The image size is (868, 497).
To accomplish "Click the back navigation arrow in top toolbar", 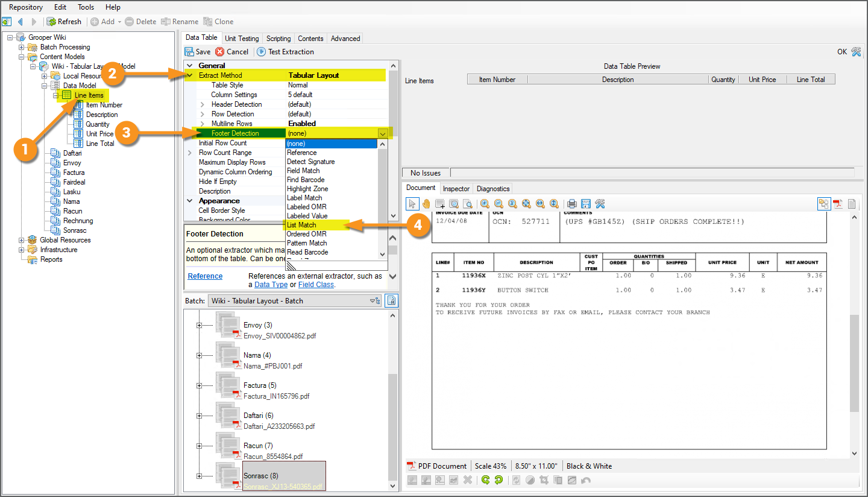I will (20, 22).
